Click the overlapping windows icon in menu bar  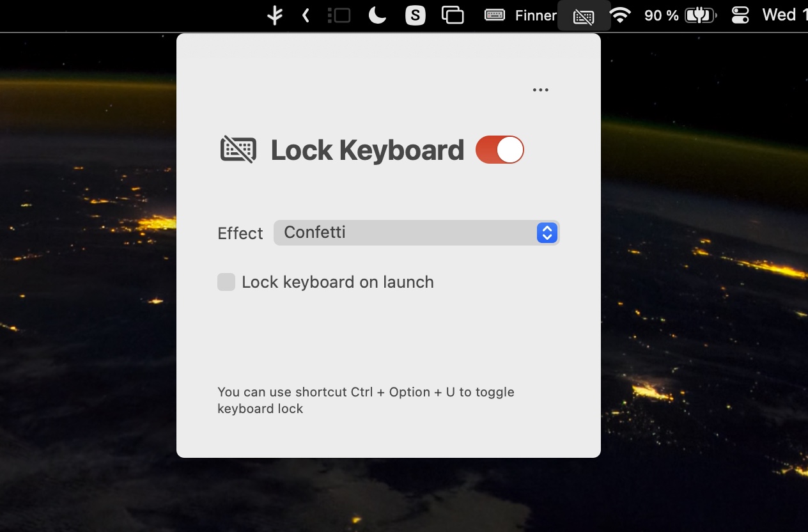pyautogui.click(x=453, y=15)
